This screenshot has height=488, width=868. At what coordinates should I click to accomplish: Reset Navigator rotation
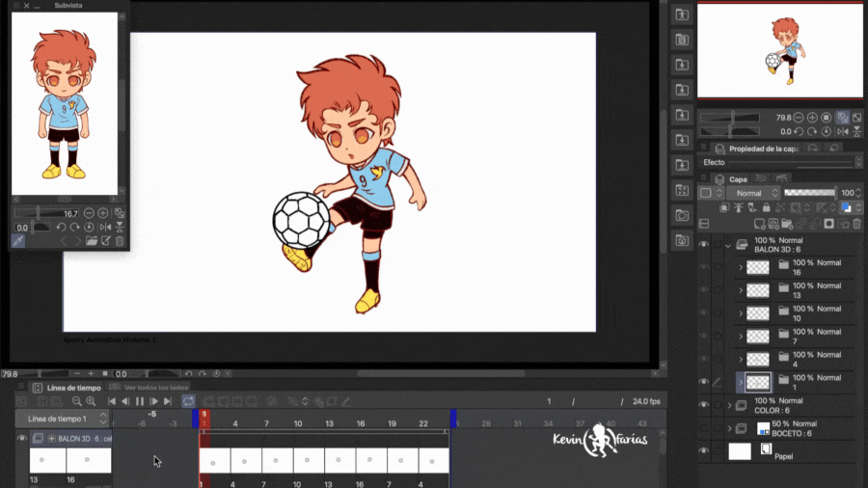(826, 131)
